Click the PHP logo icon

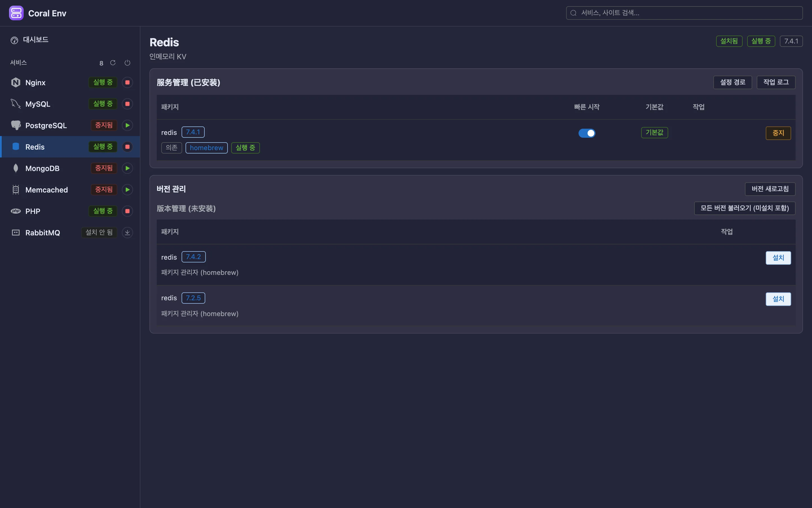(16, 211)
